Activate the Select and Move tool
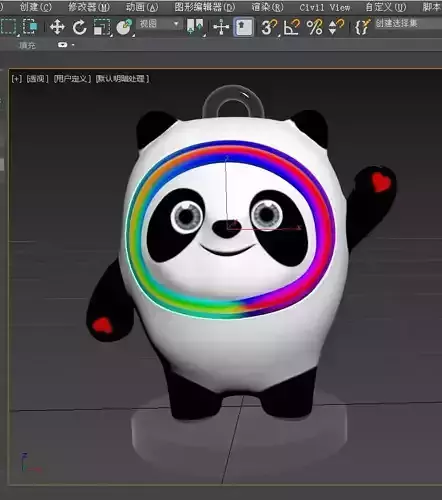442x500 pixels. tap(57, 27)
